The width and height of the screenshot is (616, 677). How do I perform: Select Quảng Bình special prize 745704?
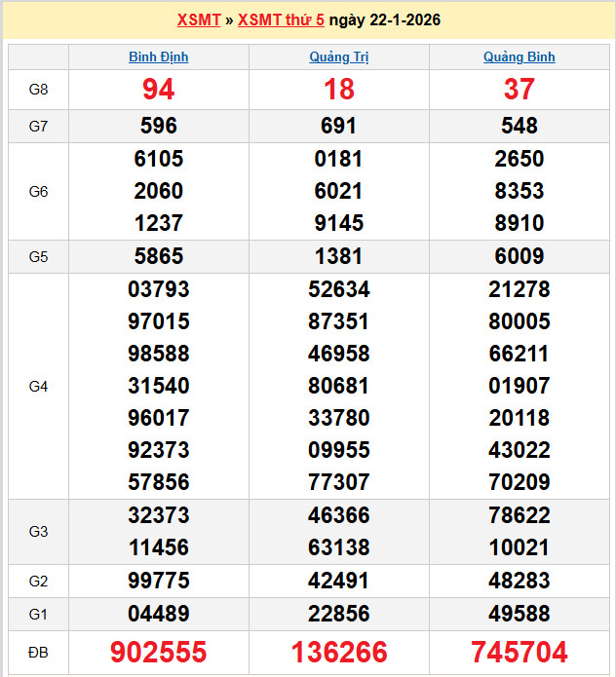[x=519, y=652]
